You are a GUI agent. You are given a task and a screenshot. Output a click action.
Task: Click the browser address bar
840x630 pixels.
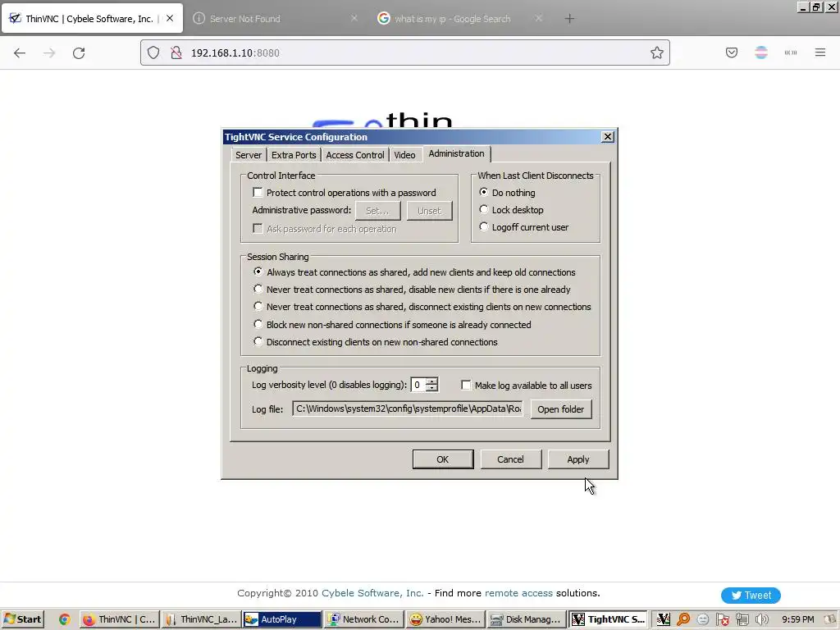point(405,52)
